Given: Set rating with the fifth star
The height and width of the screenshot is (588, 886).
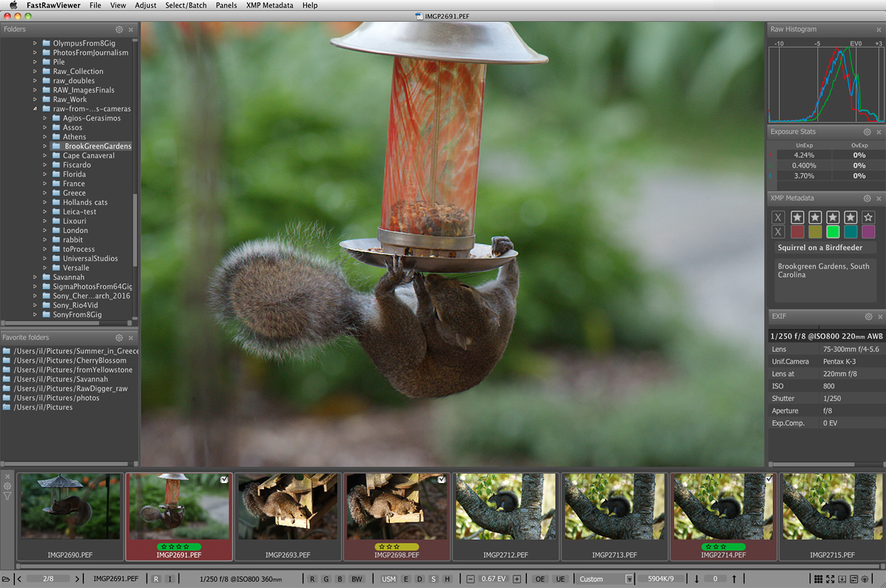Looking at the screenshot, I should pos(868,217).
